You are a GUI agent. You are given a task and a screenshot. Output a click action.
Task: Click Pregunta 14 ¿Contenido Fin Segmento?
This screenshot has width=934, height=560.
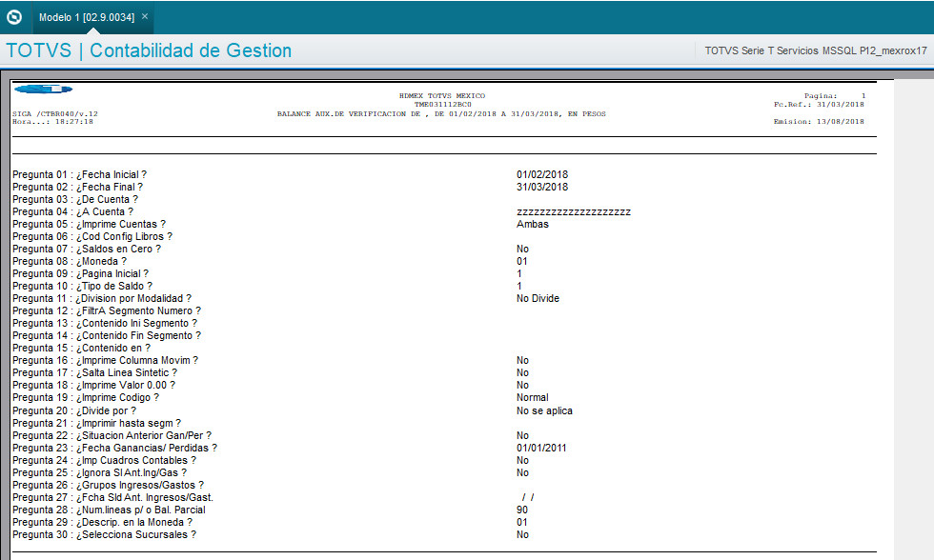coord(107,335)
